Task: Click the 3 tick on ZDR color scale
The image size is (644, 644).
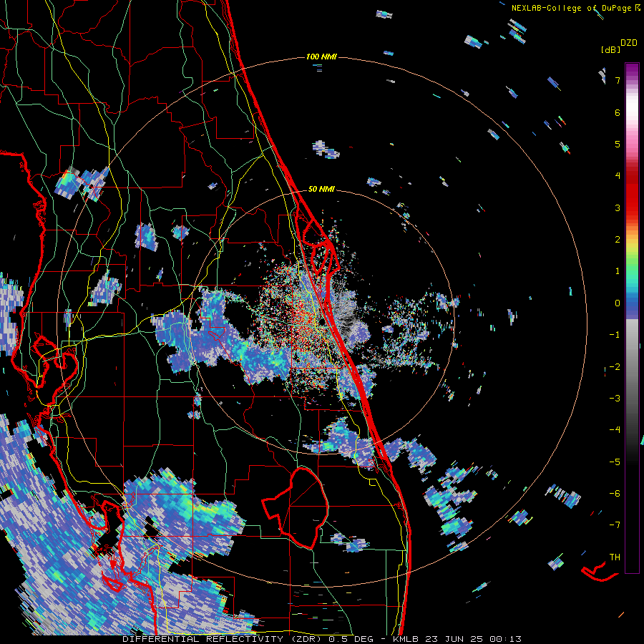Action: click(x=618, y=208)
